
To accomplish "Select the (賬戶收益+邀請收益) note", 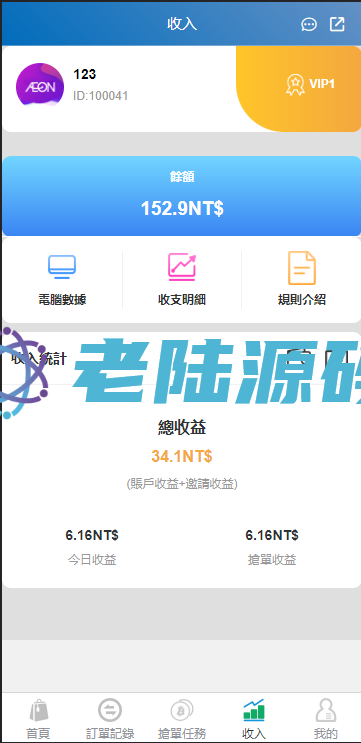I will coord(182,484).
